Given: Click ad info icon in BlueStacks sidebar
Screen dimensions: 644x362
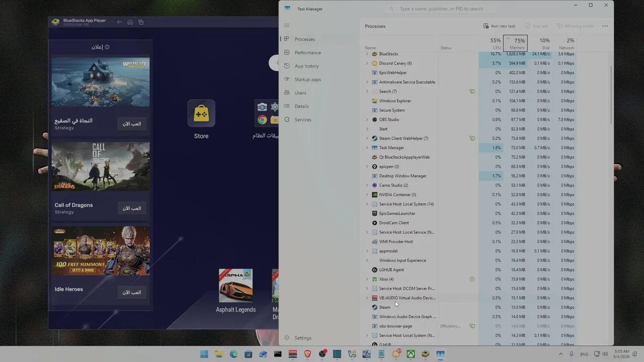Looking at the screenshot, I should (107, 47).
